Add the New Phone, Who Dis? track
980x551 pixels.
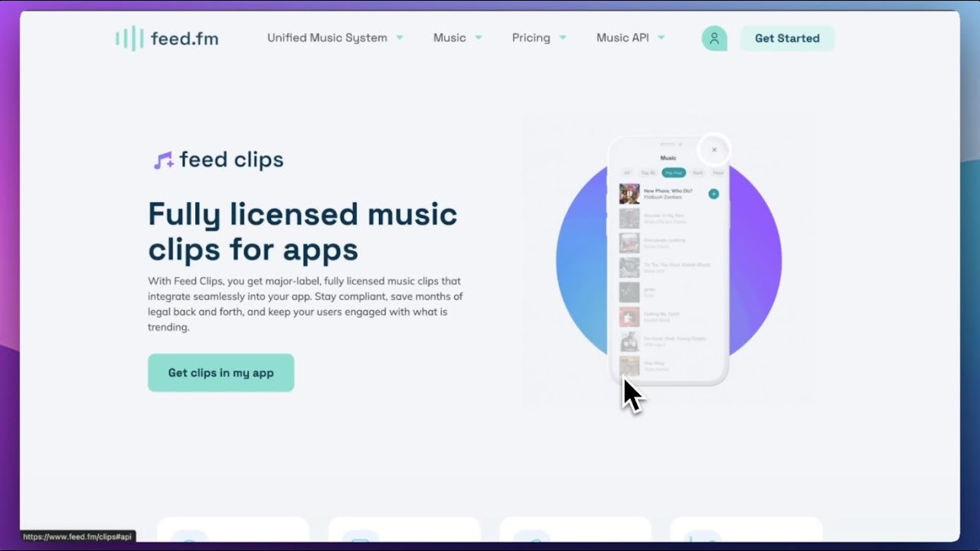tap(714, 194)
